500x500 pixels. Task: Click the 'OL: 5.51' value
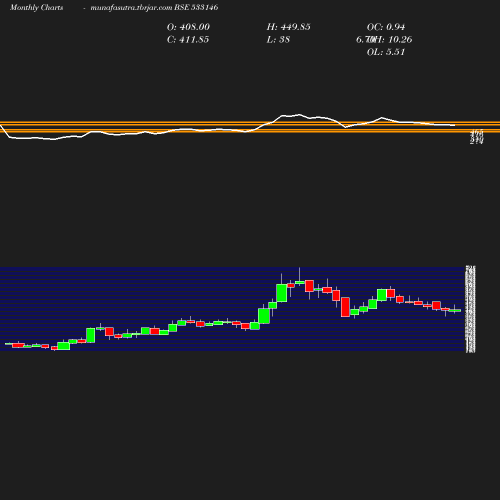[x=386, y=52]
